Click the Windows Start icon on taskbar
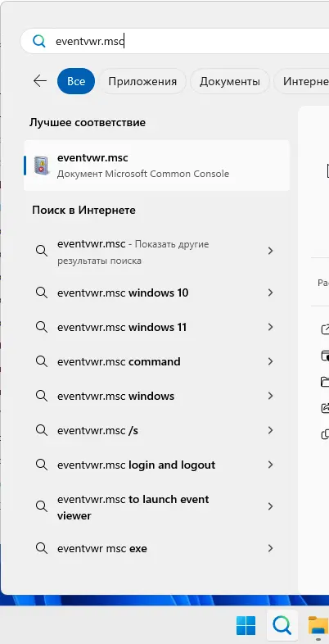This screenshot has width=329, height=644. pyautogui.click(x=246, y=625)
